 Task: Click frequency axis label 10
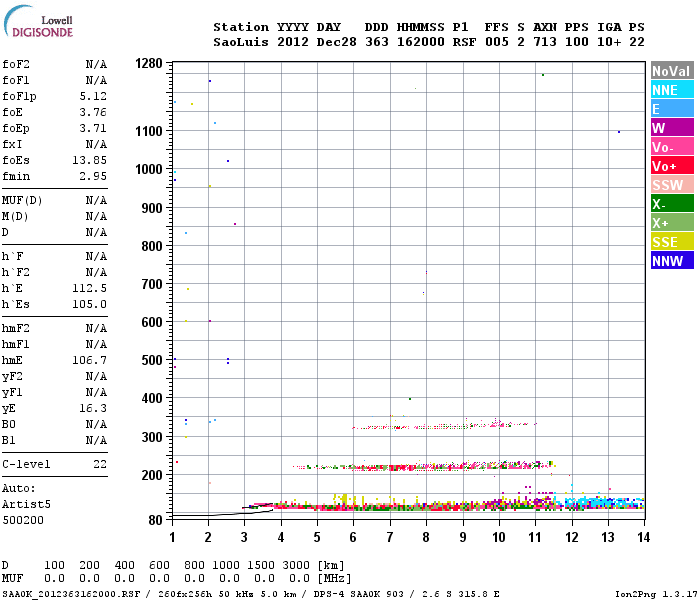point(499,538)
